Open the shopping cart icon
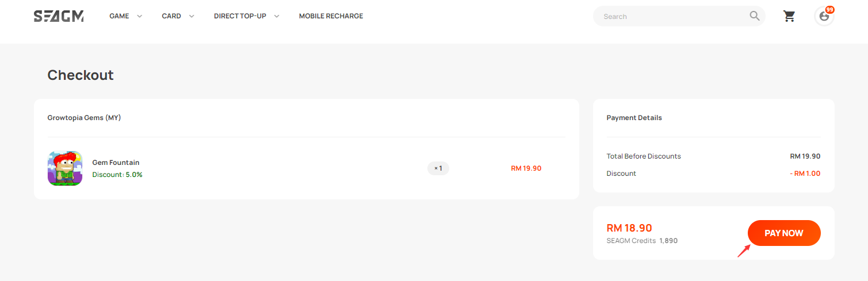868x281 pixels. pyautogui.click(x=789, y=16)
